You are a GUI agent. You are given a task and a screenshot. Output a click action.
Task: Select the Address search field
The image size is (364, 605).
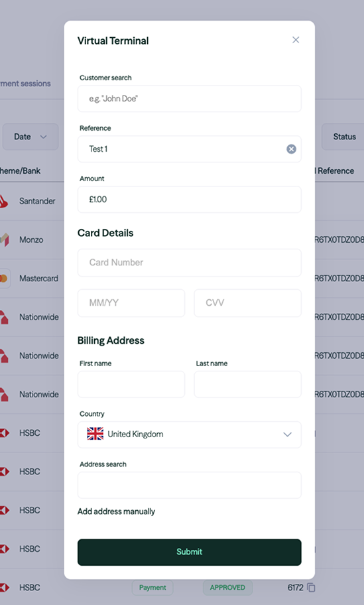pyautogui.click(x=190, y=485)
